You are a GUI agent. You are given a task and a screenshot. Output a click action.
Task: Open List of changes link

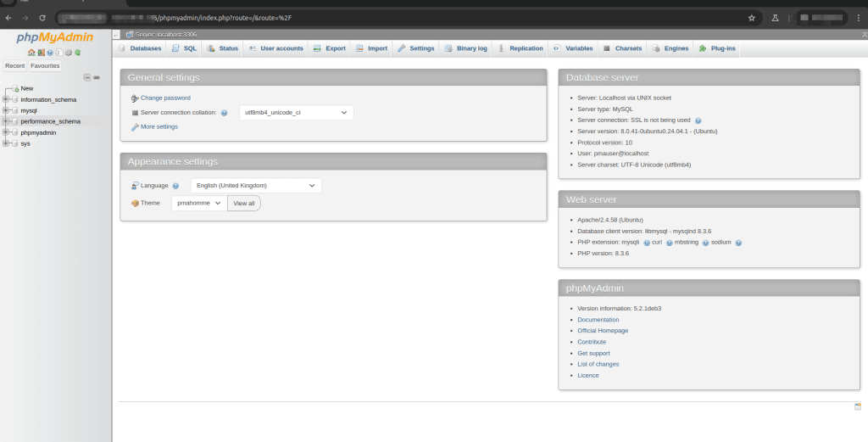pyautogui.click(x=598, y=365)
